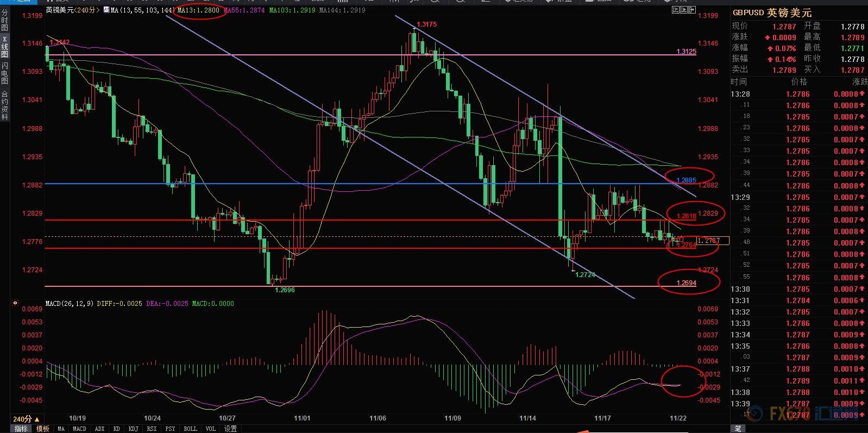Click the 1.3125 pink resistance line label
Viewport: 868px width, 433px height.
coord(686,52)
